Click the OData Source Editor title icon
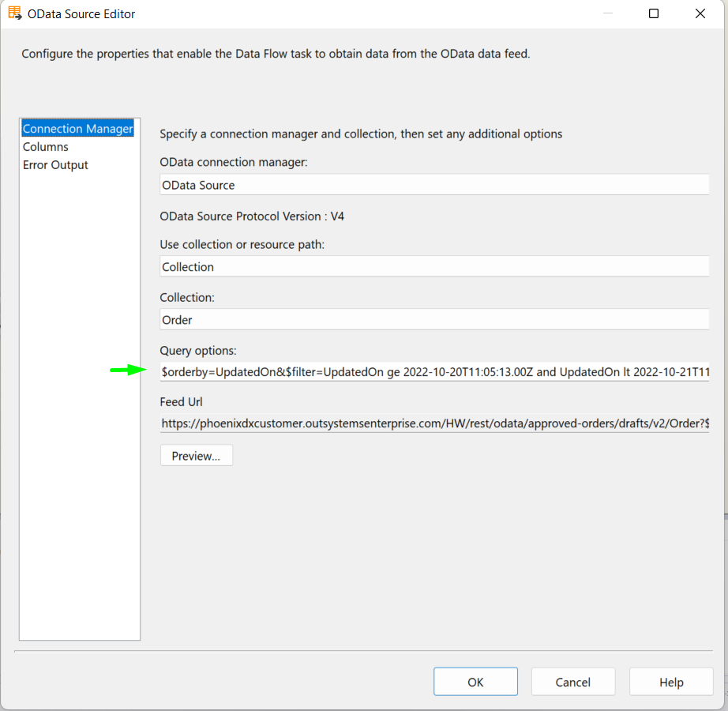Viewport: 728px width, 711px height. (15, 13)
